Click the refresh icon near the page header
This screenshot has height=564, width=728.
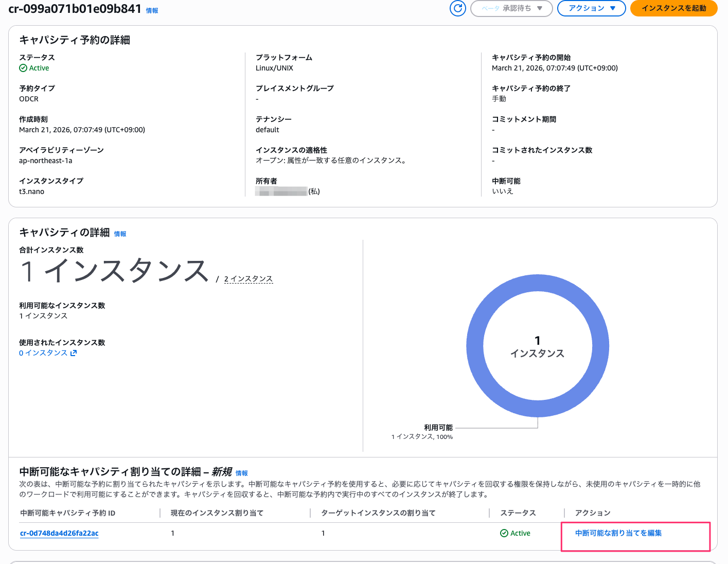pyautogui.click(x=457, y=8)
